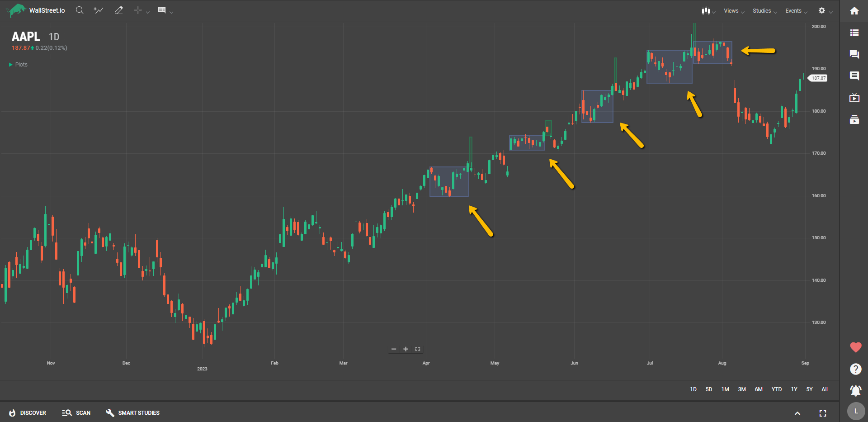Image resolution: width=868 pixels, height=422 pixels.
Task: Expand the Plots disclosure triangle
Action: click(11, 65)
